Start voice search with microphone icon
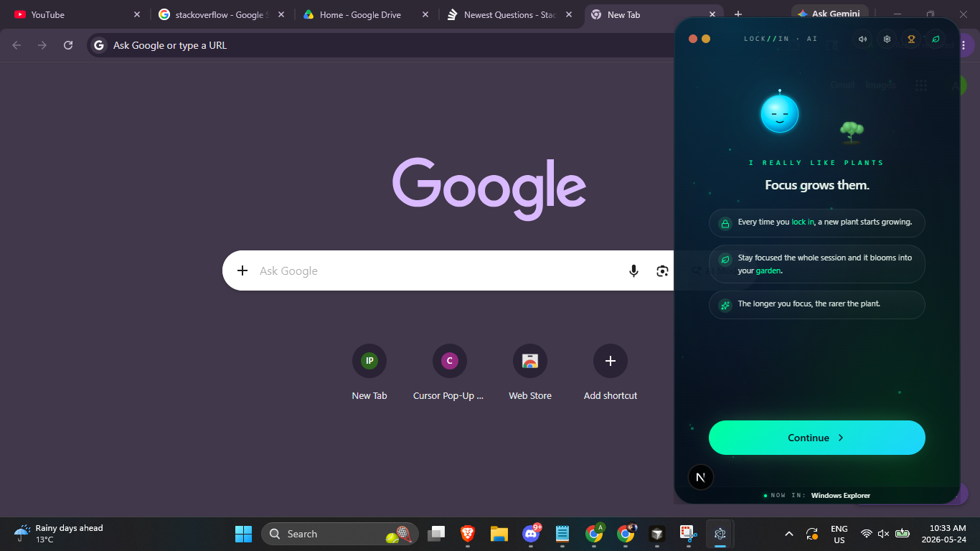This screenshot has height=551, width=980. tap(633, 270)
